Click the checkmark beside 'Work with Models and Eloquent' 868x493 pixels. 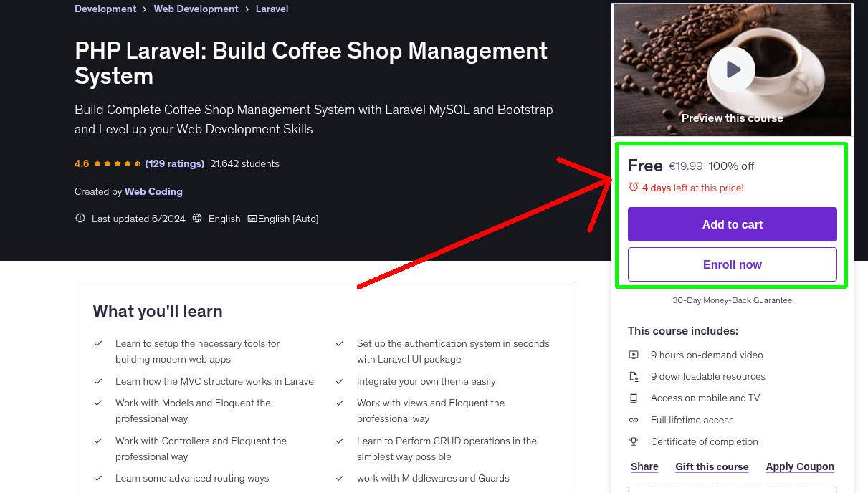click(x=98, y=403)
